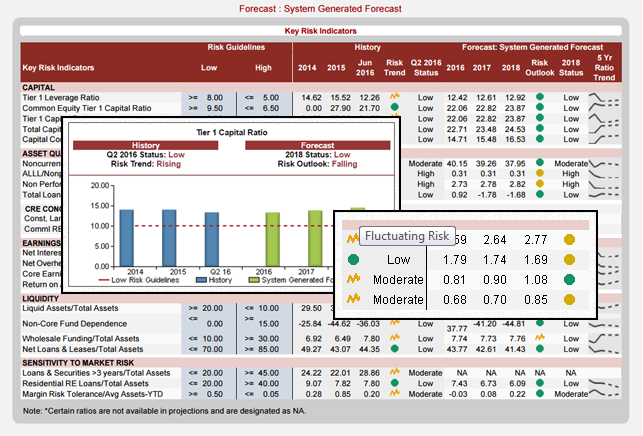Click Net Loans & Leases risk trend green dot
This screenshot has height=436, width=643.
point(394,349)
